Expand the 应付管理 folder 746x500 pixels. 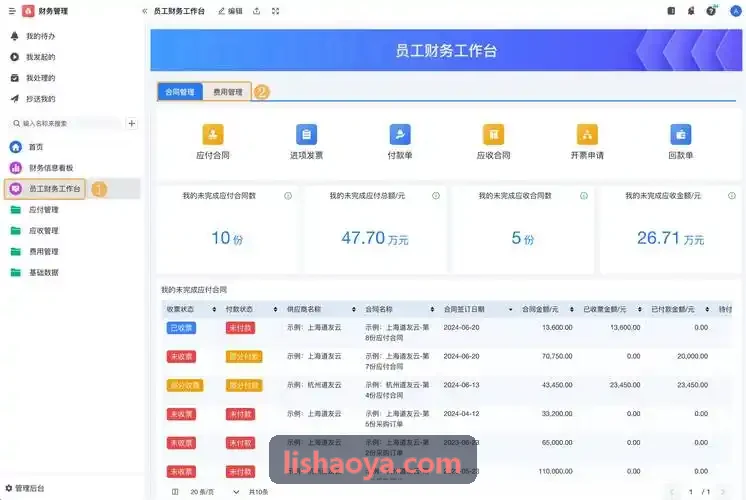click(43, 210)
